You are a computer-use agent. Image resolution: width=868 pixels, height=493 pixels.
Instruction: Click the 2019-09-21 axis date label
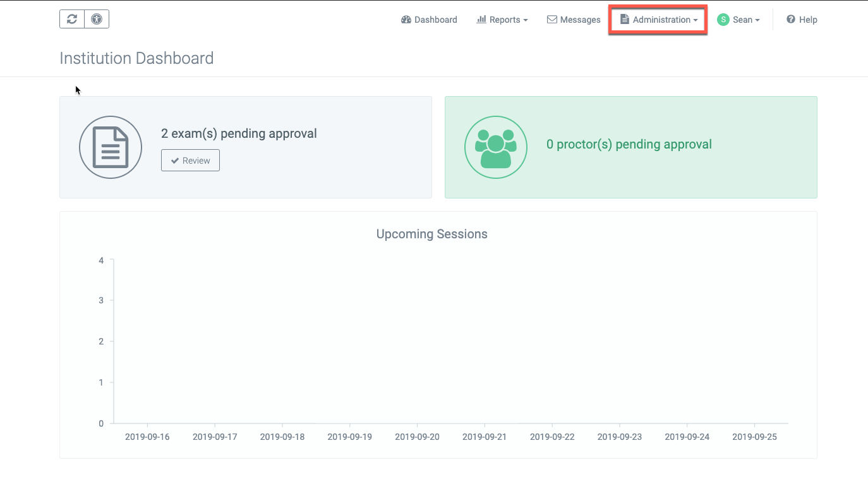[x=485, y=437]
